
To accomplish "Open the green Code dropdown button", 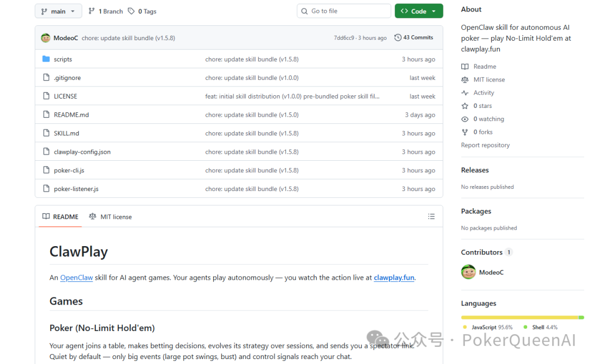I will (x=419, y=11).
